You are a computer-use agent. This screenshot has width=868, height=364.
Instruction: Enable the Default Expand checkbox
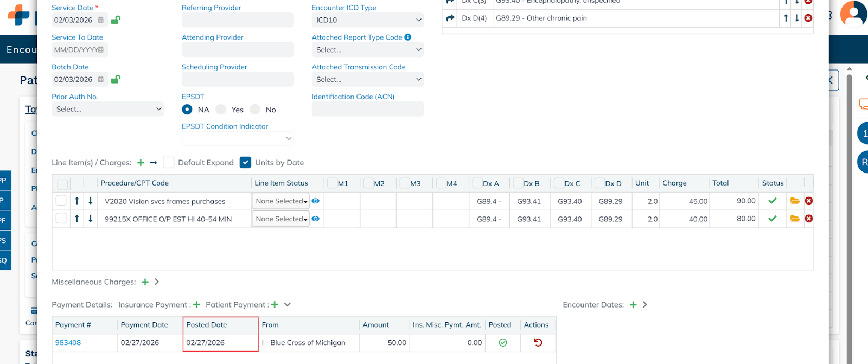[169, 163]
